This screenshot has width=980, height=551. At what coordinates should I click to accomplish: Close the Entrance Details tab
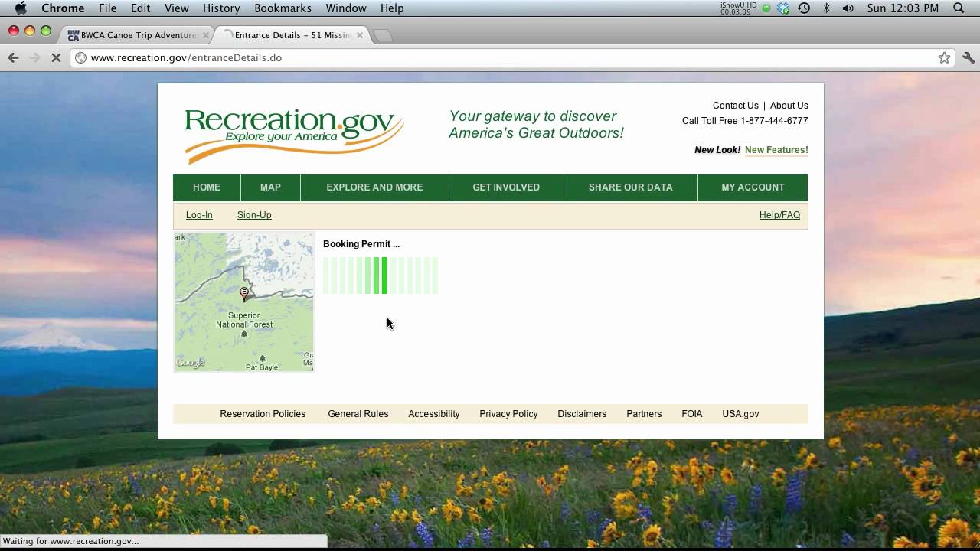point(360,35)
